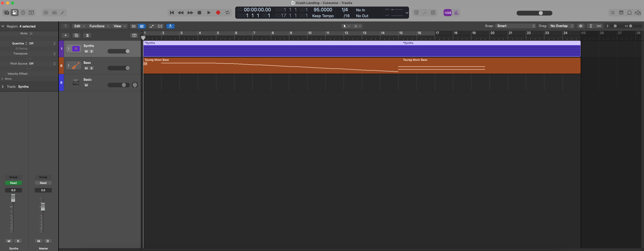Click the Vertical Auto Zoom button
644x251 pixels.
click(591, 26)
